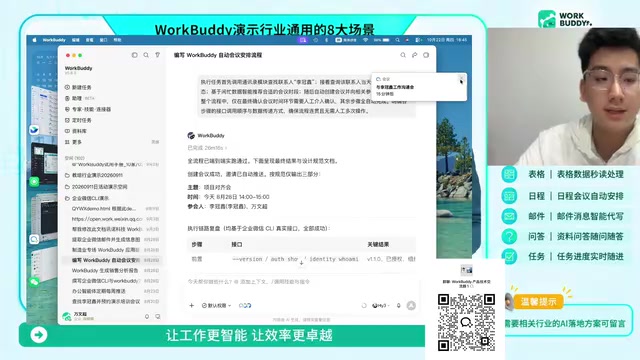640x360 pixels.
Task: Open the 与李冠鑫工作沟通会 notification card
Action: (419, 87)
